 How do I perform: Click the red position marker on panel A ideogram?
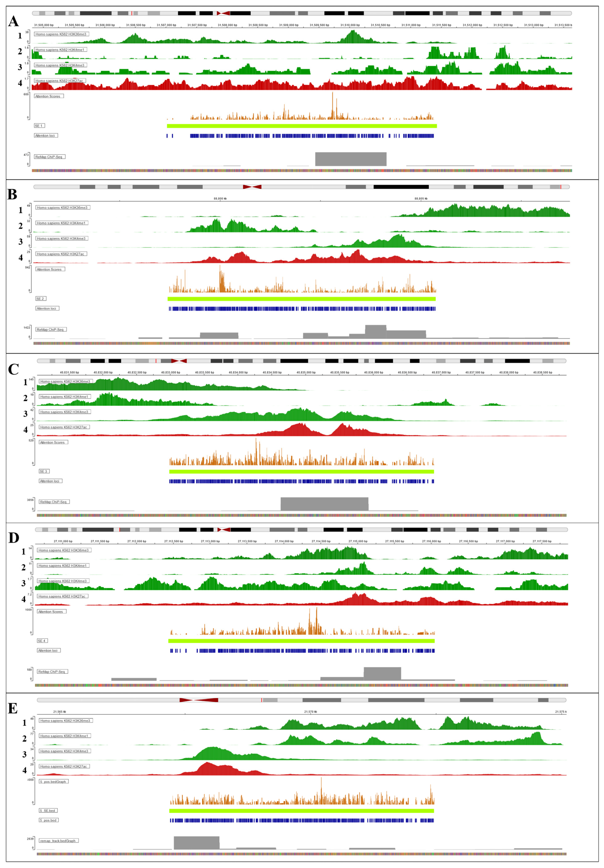coord(132,13)
